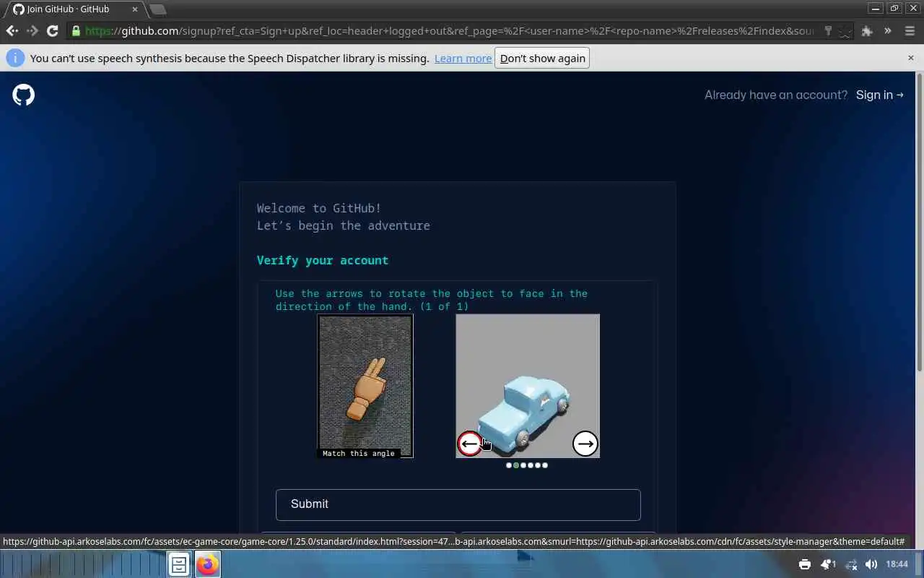Click the 'Match this angle' caption
Image resolution: width=924 pixels, height=578 pixels.
[x=359, y=454]
